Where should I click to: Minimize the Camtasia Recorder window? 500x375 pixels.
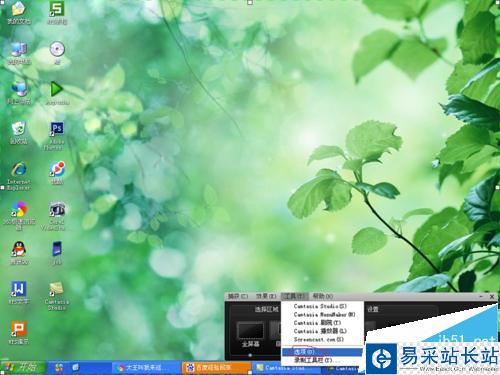pyautogui.click(x=481, y=296)
